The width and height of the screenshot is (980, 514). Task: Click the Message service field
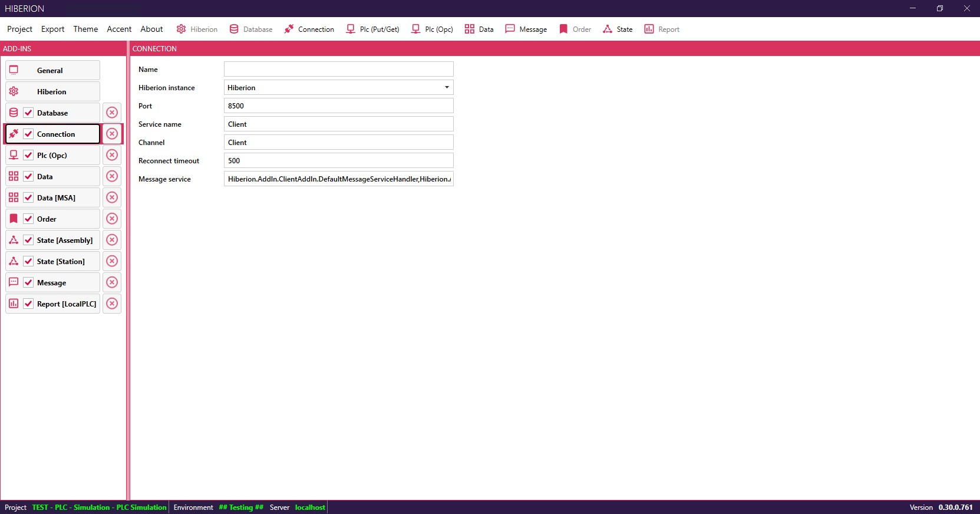[x=339, y=179]
